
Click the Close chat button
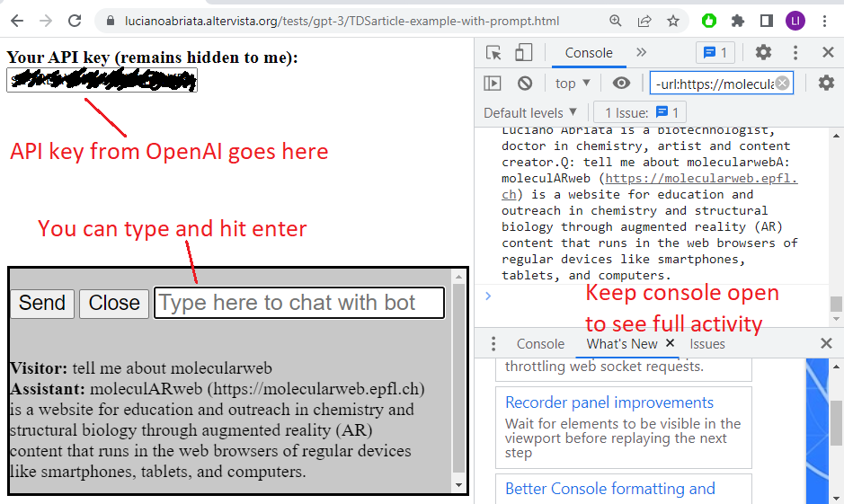tap(114, 303)
